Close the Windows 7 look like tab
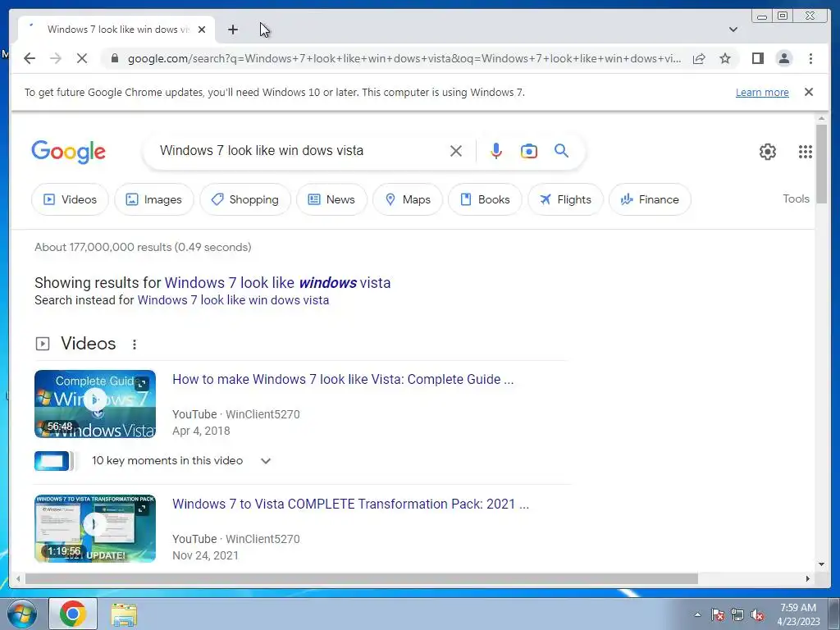This screenshot has width=840, height=630. click(x=202, y=30)
